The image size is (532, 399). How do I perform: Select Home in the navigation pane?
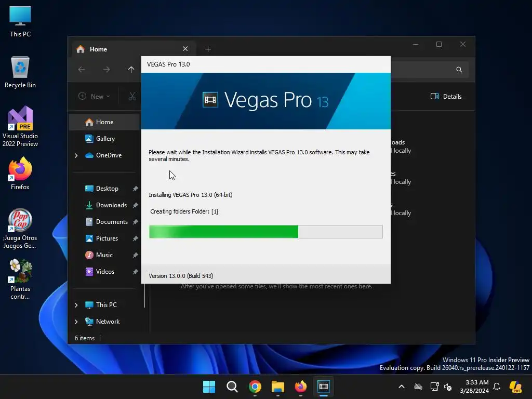(x=104, y=122)
